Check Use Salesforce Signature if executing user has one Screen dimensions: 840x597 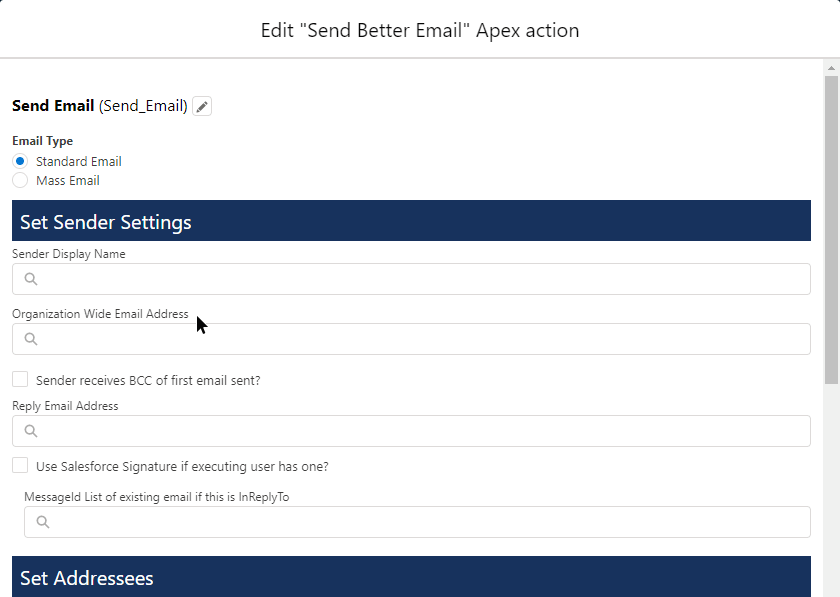tap(18, 466)
